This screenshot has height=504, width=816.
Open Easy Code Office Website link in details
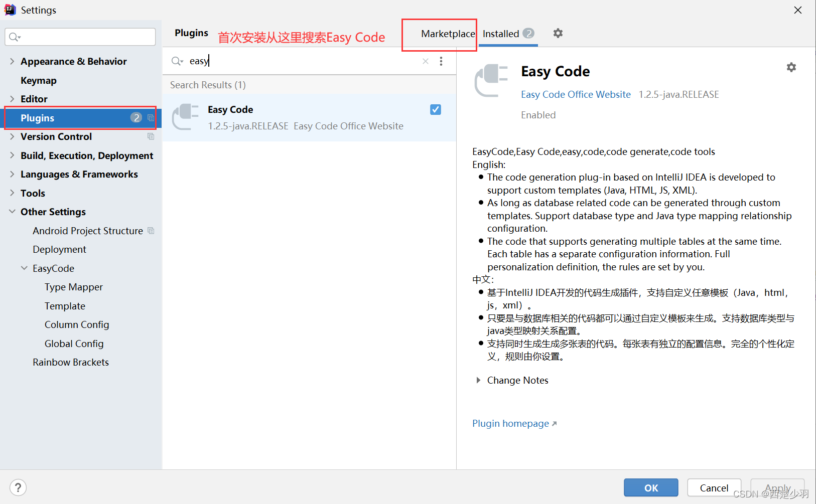click(x=576, y=94)
